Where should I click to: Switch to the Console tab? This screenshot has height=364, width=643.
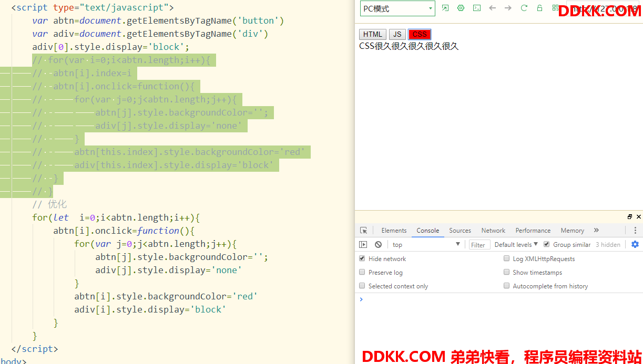428,231
